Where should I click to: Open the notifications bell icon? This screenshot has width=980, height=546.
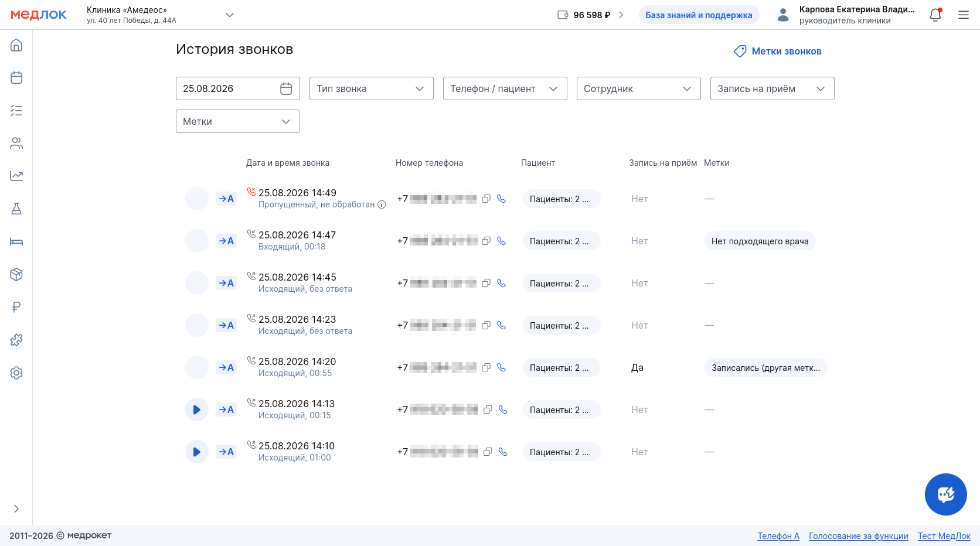point(935,15)
